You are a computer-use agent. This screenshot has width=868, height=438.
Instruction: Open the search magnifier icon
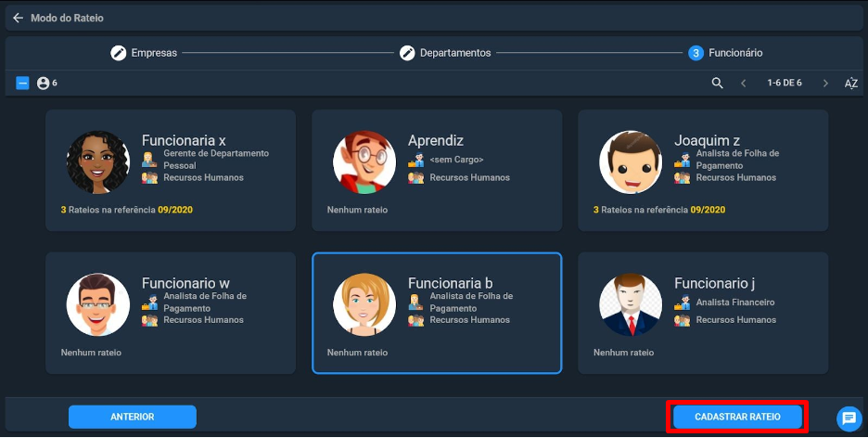tap(718, 84)
